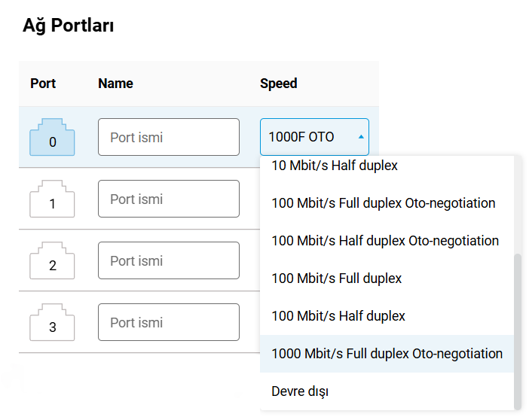Click the port 2 ethernet icon
This screenshot has height=420, width=529.
(52, 261)
